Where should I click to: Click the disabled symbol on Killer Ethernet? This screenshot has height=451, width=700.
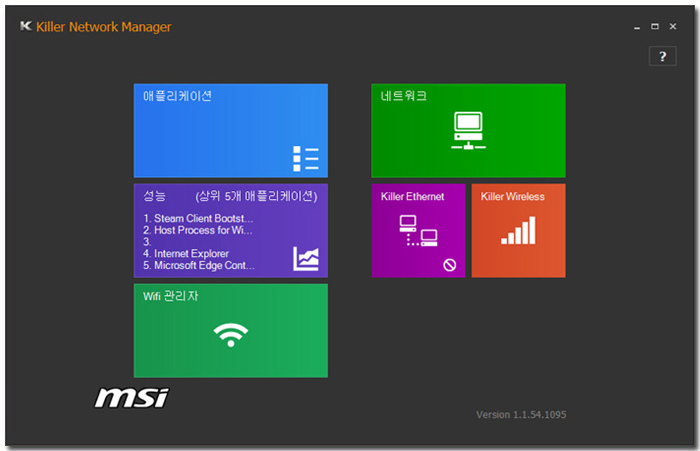pos(450,265)
